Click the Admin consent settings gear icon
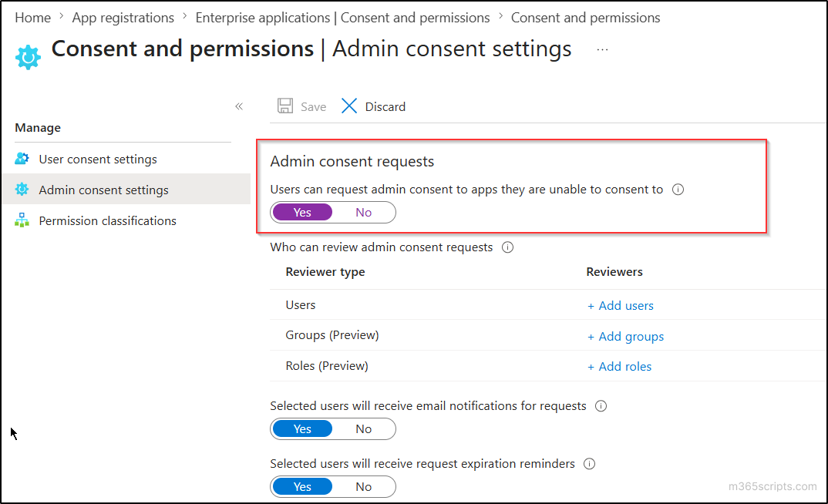 point(22,189)
